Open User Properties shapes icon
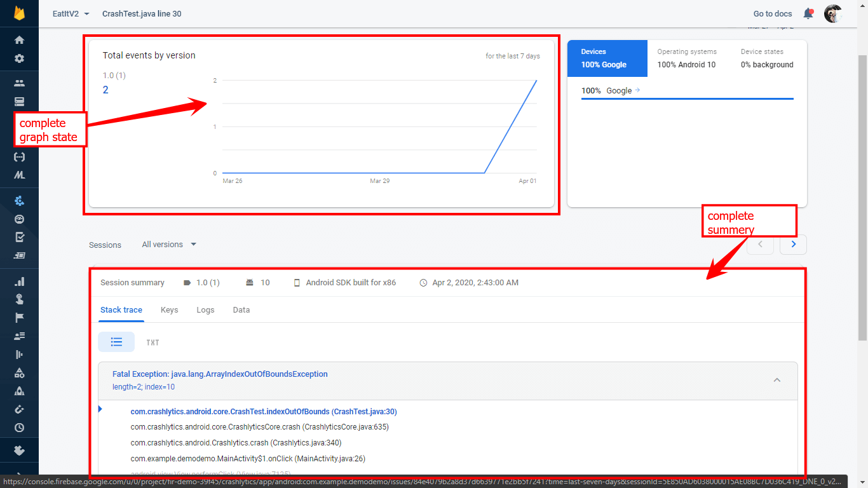The height and width of the screenshot is (488, 868). tap(19, 373)
